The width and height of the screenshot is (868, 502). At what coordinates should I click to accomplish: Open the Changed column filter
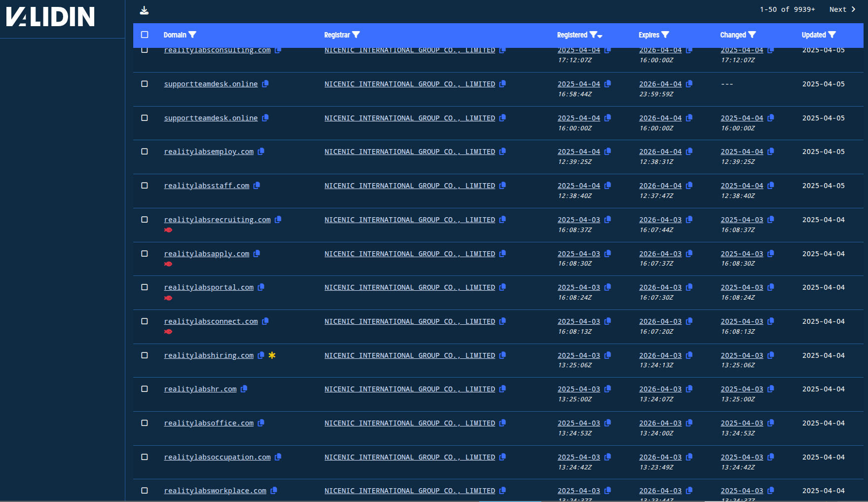752,35
